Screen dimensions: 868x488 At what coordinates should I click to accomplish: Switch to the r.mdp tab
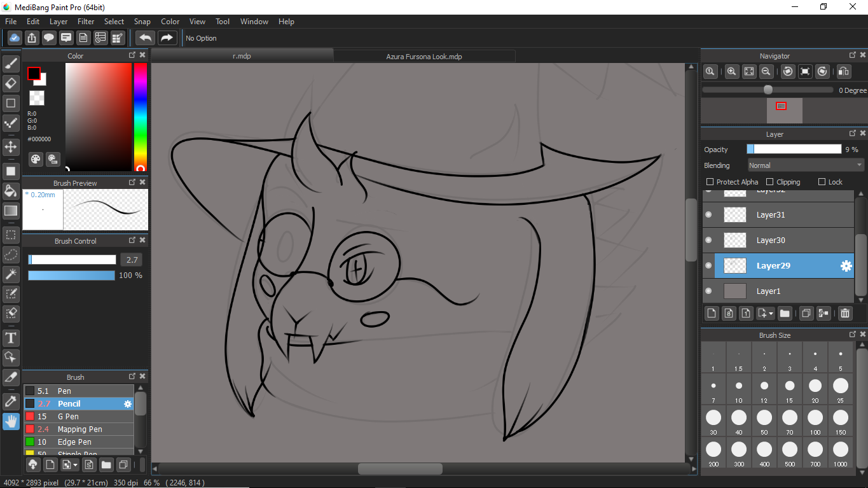click(x=242, y=56)
